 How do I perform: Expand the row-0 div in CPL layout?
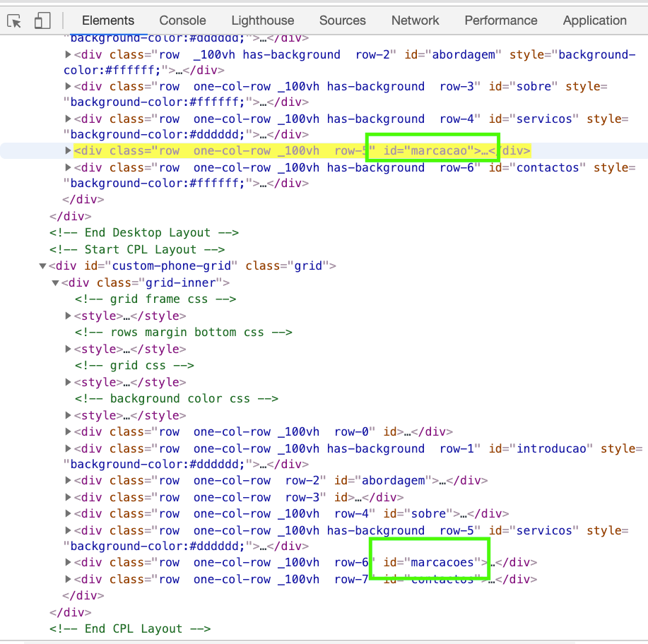pos(67,431)
